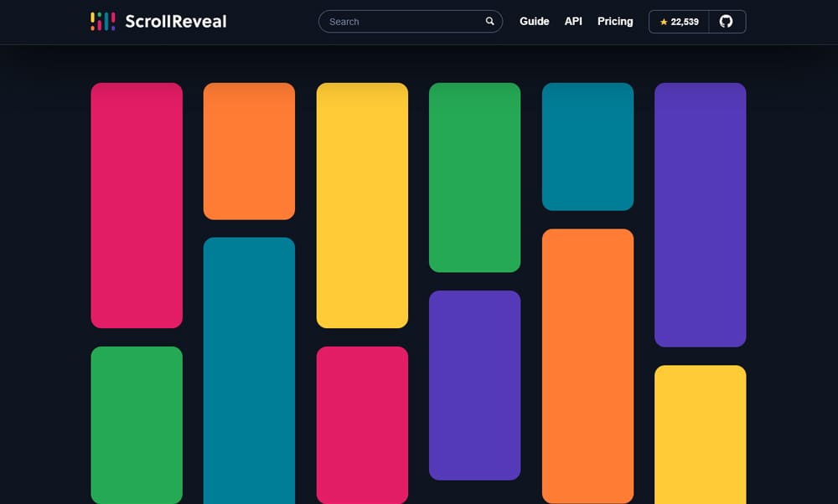The height and width of the screenshot is (504, 838).
Task: Click the GitHub repository badge button
Action: click(697, 21)
